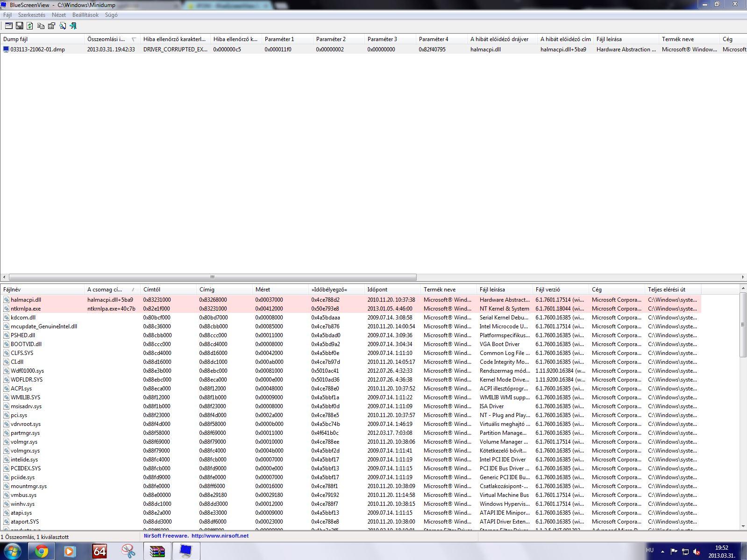Click the halmacpi.dll file icon in lower list
This screenshot has width=747, height=560.
click(x=6, y=300)
